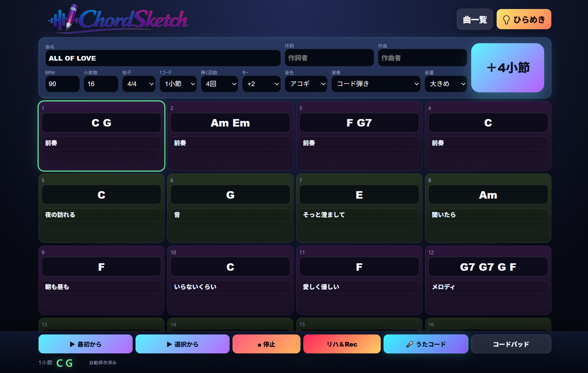
Task: Click the BPM field showing 90
Action: coord(62,84)
